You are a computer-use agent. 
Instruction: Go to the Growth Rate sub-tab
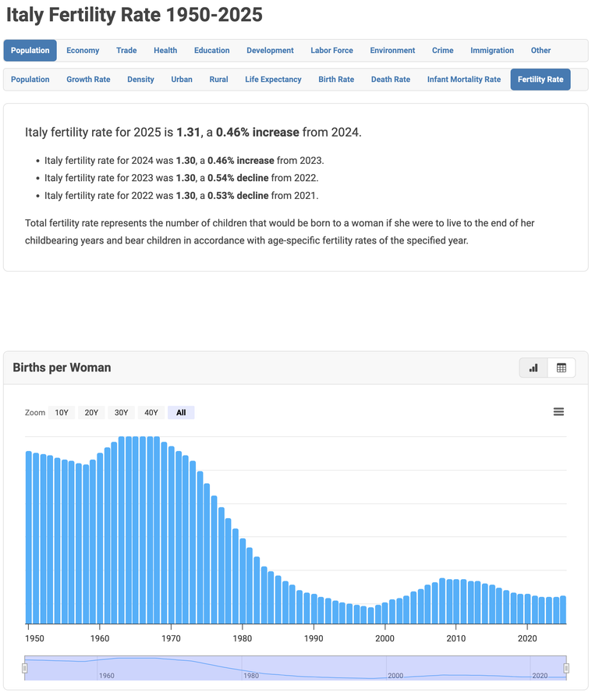[89, 80]
